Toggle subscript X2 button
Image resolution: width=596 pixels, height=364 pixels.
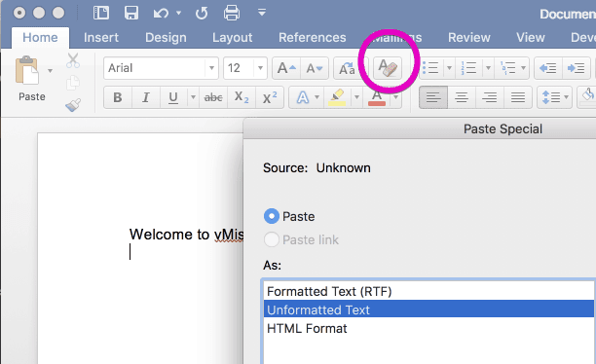[242, 97]
